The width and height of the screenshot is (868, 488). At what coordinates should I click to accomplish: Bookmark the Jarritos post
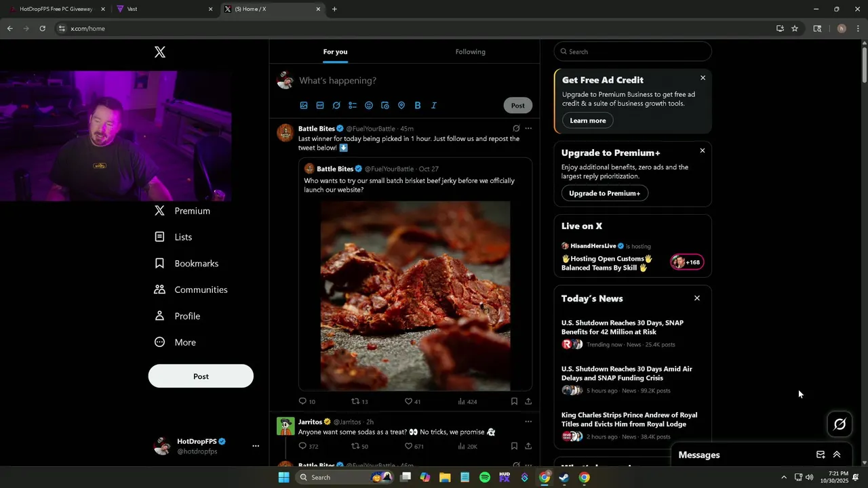[x=514, y=446]
